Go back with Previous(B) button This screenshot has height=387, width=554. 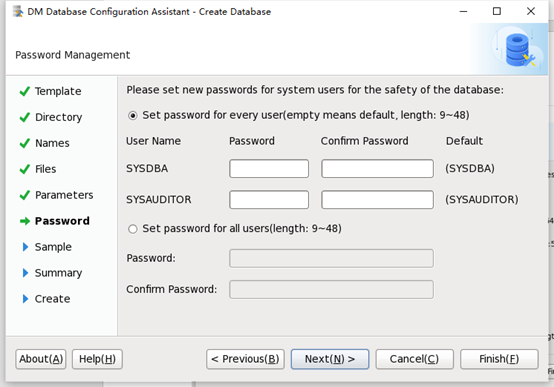(245, 359)
